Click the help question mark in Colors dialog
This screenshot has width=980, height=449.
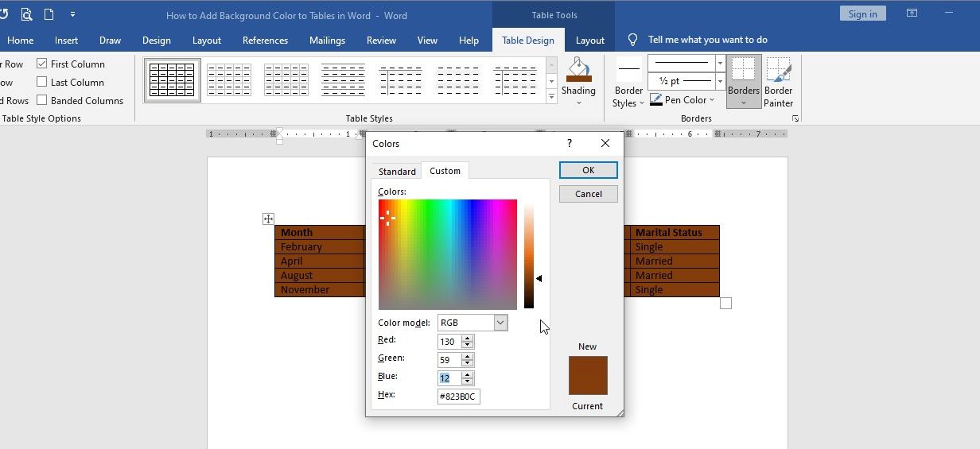(569, 144)
